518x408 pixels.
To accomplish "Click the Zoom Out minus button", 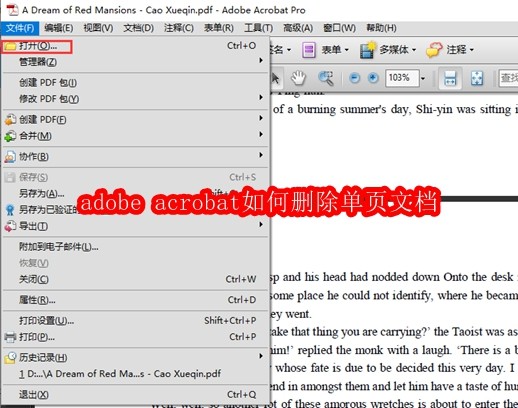I will click(x=354, y=78).
